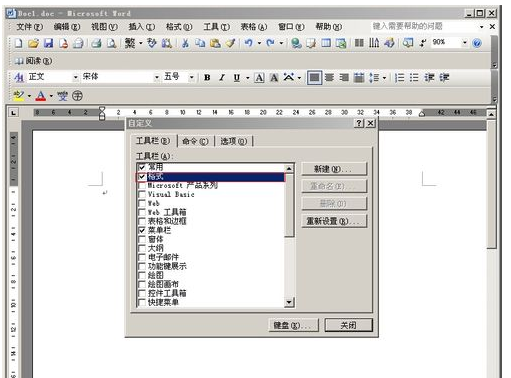Toggle Italic formatting

(x=222, y=78)
